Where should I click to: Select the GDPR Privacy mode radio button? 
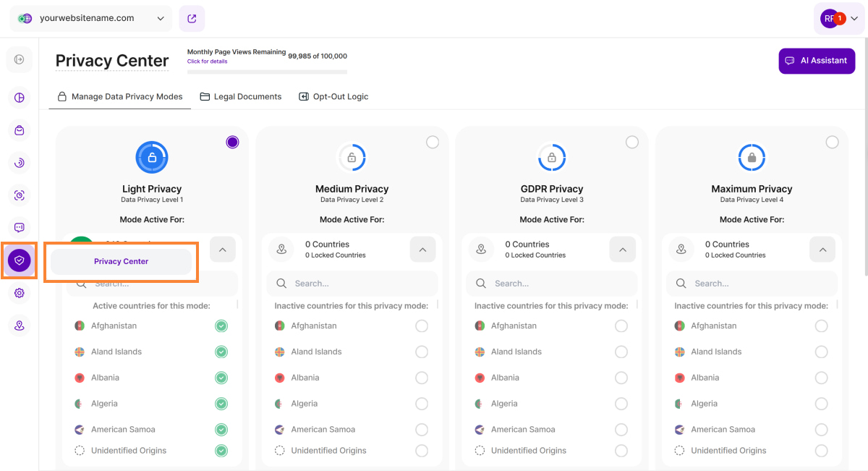click(x=632, y=143)
